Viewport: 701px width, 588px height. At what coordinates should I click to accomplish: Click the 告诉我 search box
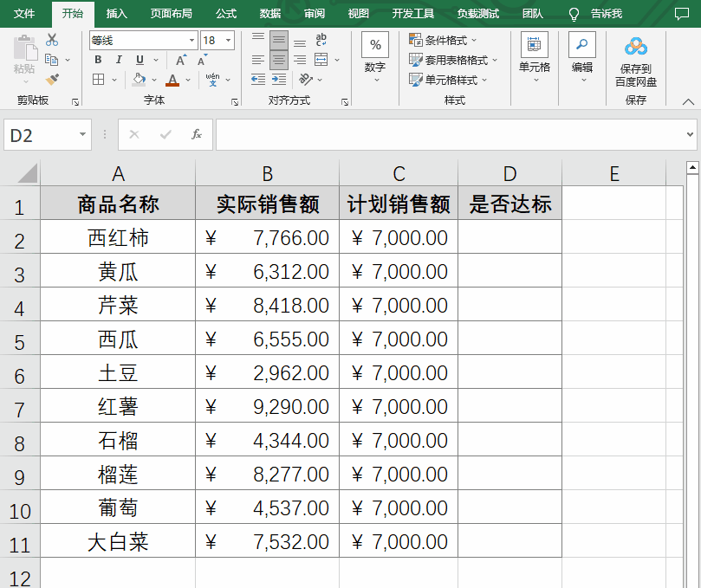[x=596, y=14]
